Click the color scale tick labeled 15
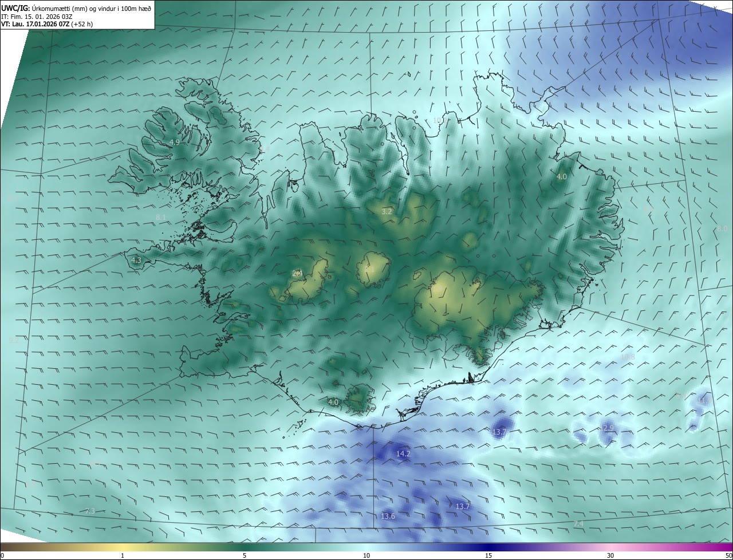The height and width of the screenshot is (560, 733). 488,555
